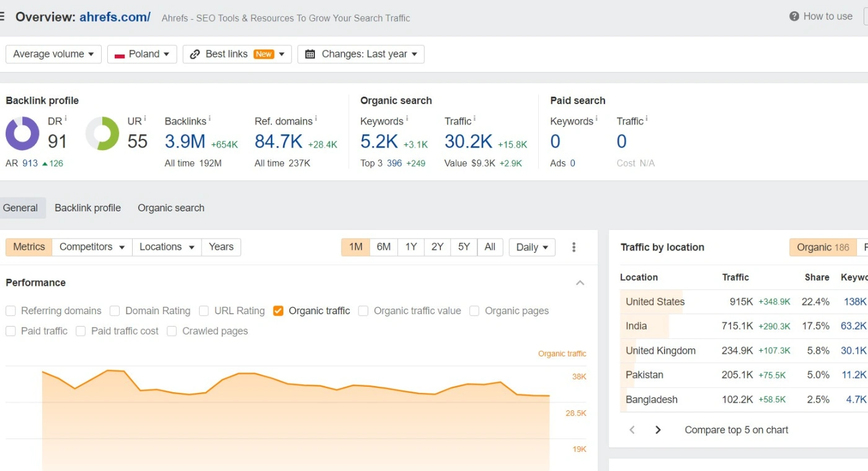Open the Best links dropdown
This screenshot has height=471, width=868.
coord(237,54)
